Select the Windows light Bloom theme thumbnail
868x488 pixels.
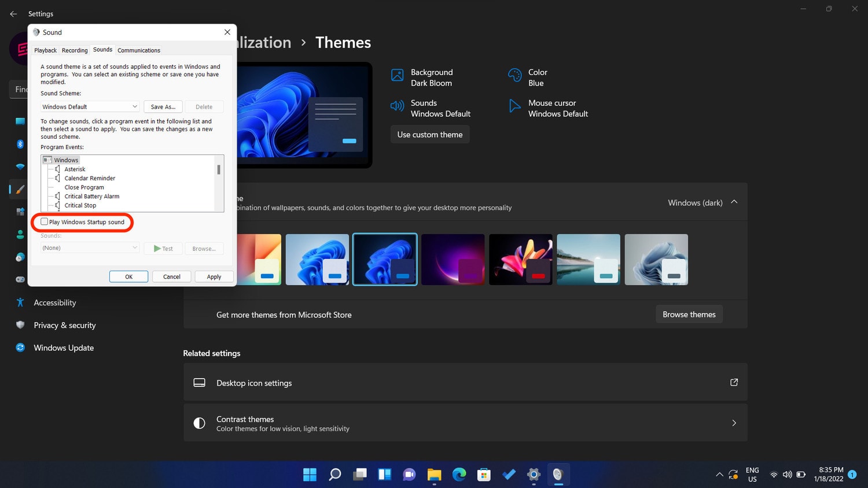(317, 260)
